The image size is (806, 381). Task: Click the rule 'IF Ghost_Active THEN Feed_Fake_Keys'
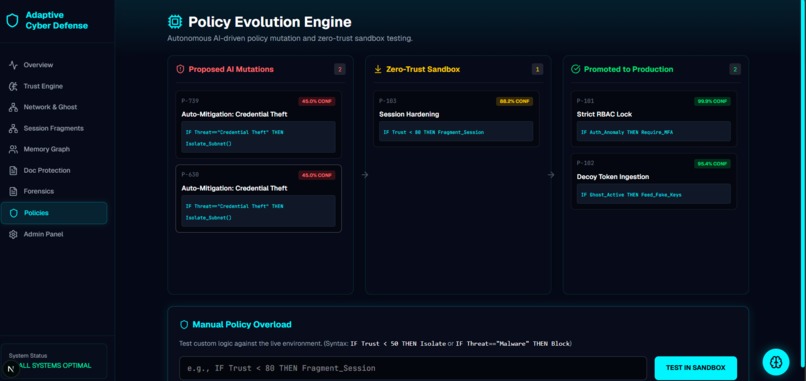tap(631, 195)
